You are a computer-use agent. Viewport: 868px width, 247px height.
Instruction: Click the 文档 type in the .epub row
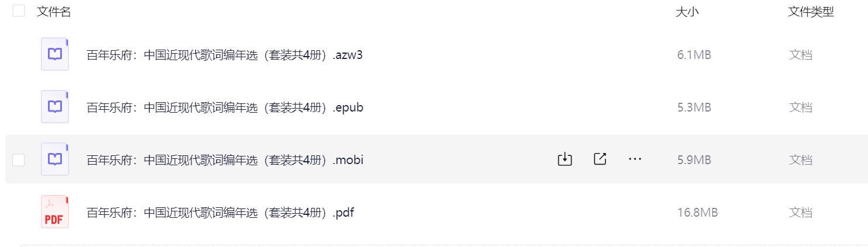[801, 107]
